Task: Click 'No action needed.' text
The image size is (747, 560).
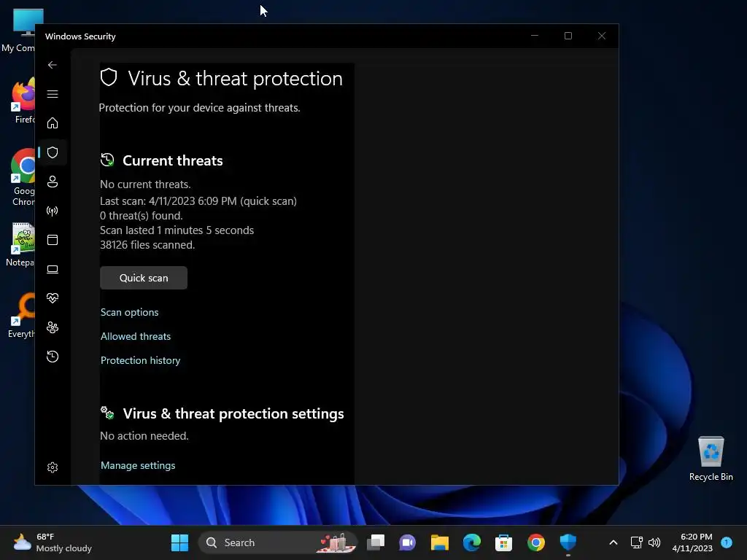Action: click(x=144, y=436)
